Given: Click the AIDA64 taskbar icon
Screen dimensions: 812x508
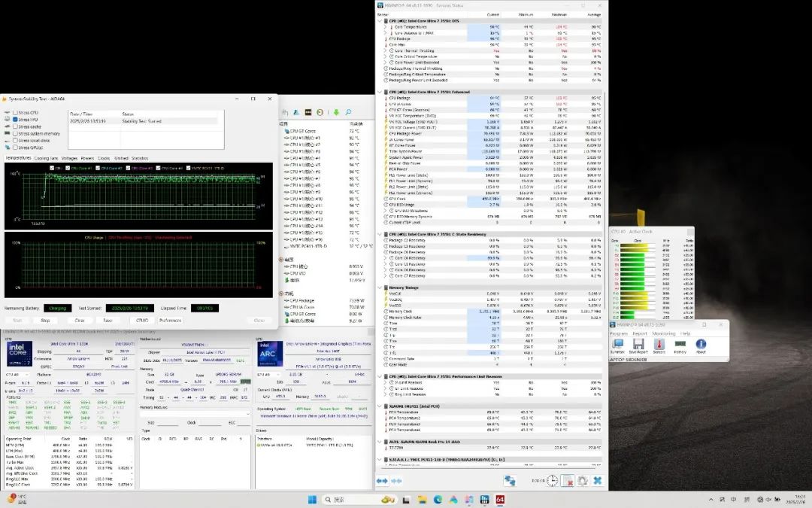Looking at the screenshot, I should point(500,500).
